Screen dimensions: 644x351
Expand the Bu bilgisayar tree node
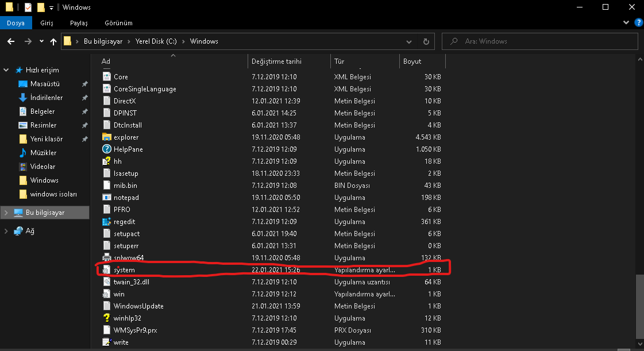click(6, 213)
